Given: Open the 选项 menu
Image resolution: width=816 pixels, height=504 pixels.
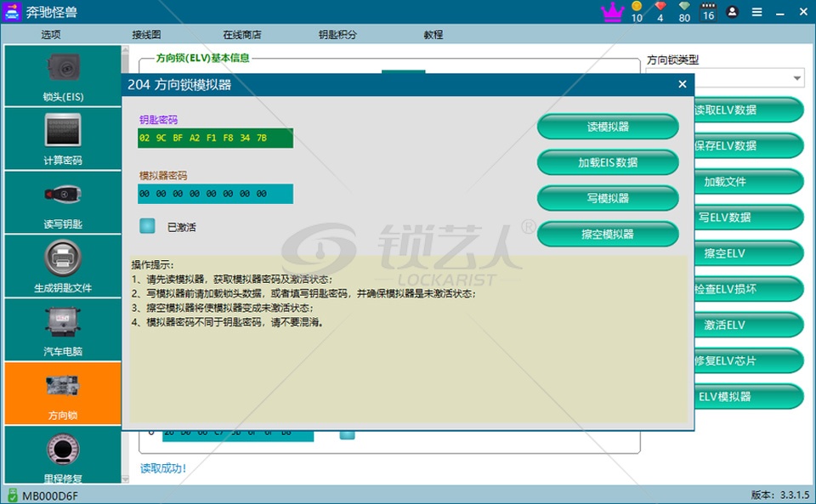Looking at the screenshot, I should point(50,35).
